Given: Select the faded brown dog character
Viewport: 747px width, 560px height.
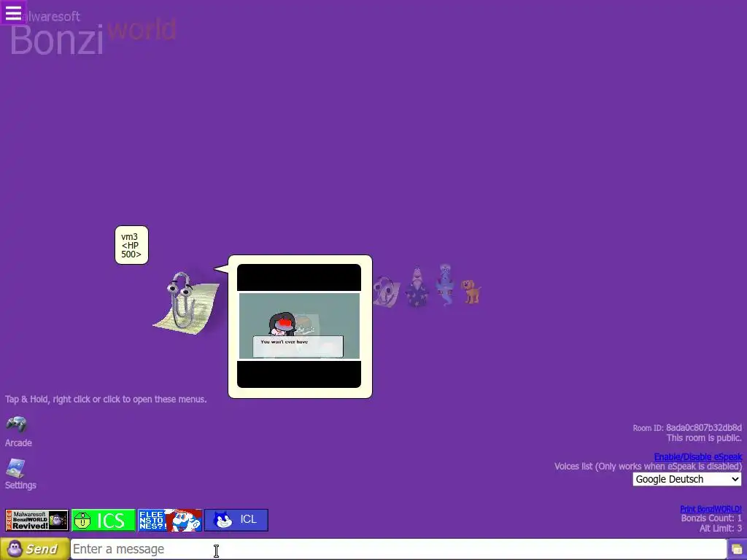Looking at the screenshot, I should 471,292.
